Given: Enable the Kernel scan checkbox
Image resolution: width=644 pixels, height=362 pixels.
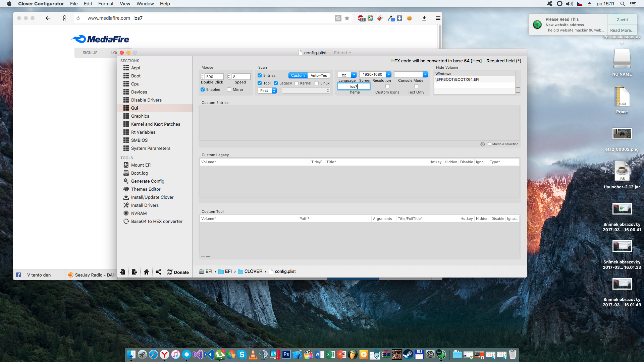Looking at the screenshot, I should [x=297, y=83].
